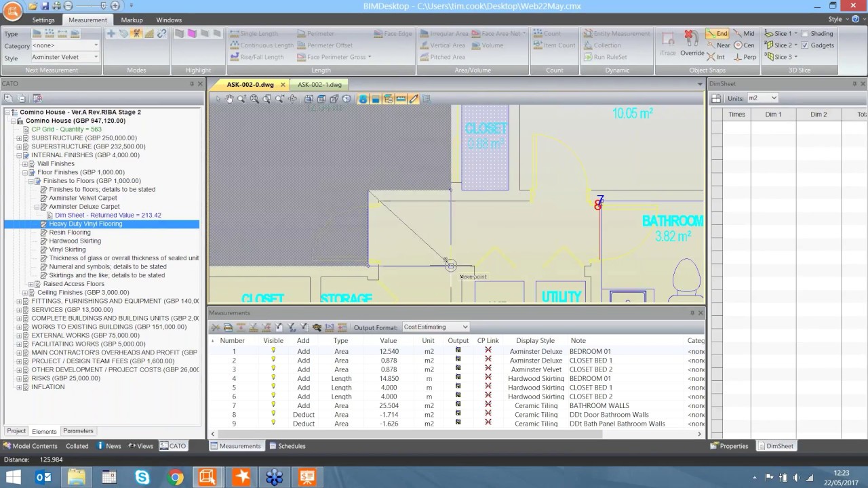
Task: Toggle visibility bulb for measurement row 4
Action: pos(274,378)
